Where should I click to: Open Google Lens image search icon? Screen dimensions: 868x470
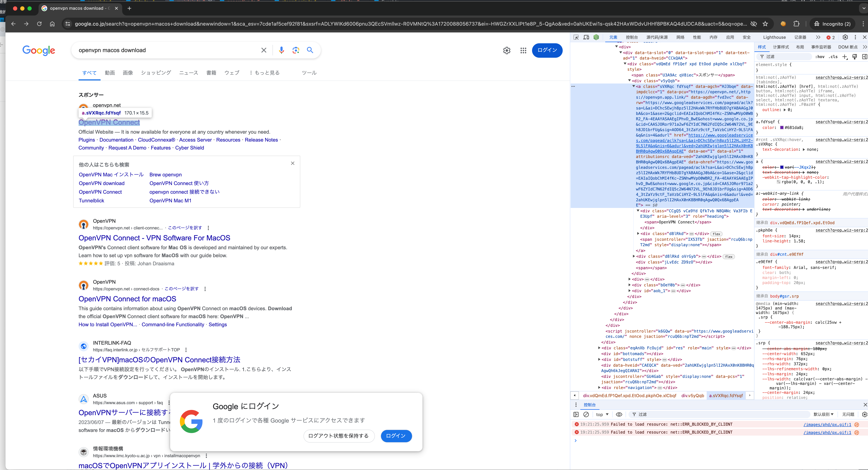[x=296, y=50]
